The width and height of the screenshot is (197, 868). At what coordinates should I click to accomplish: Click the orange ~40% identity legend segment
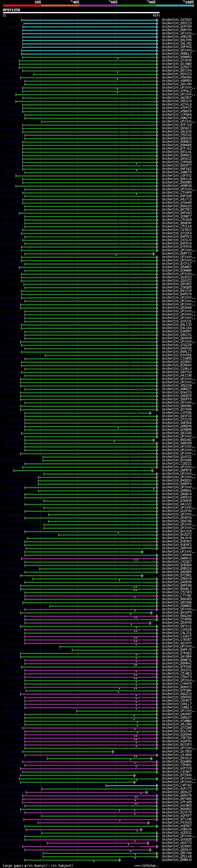click(x=60, y=6)
